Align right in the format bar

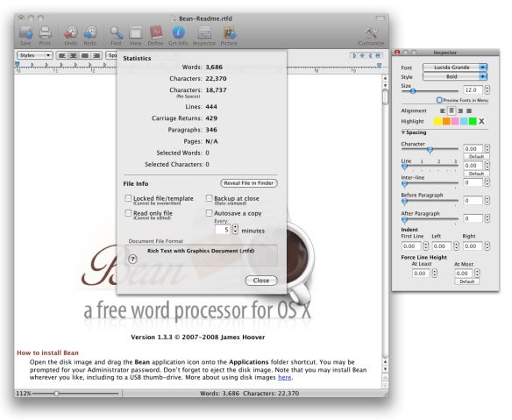(96, 55)
